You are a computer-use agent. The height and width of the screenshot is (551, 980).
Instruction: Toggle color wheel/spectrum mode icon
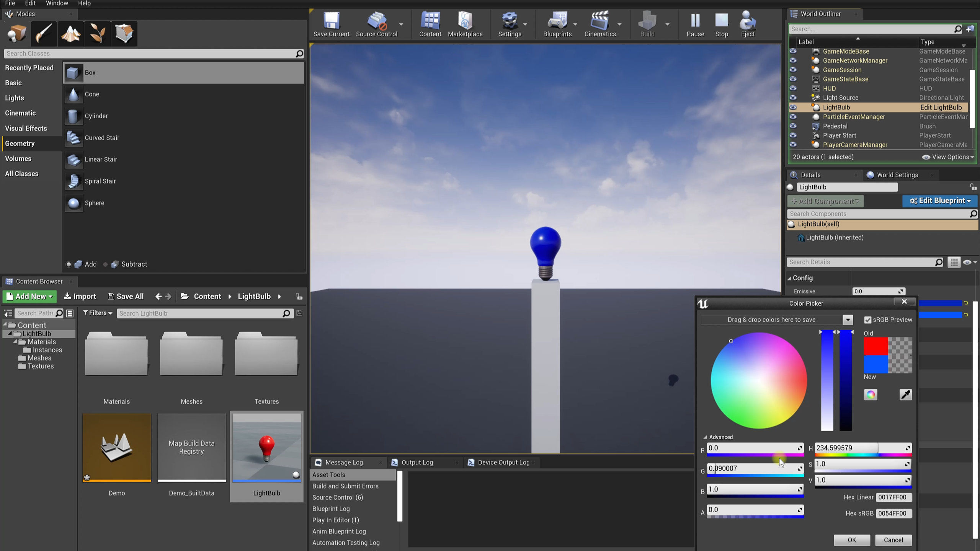click(x=871, y=395)
